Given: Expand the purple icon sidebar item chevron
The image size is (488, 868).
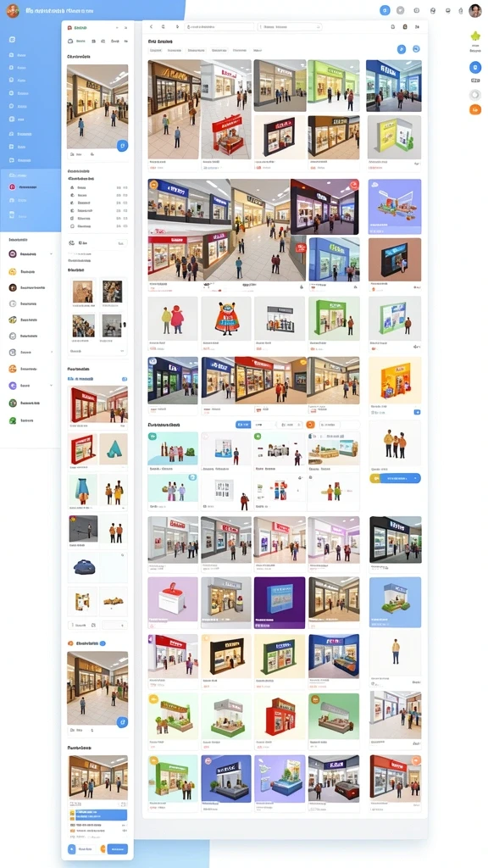Looking at the screenshot, I should click(x=52, y=386).
